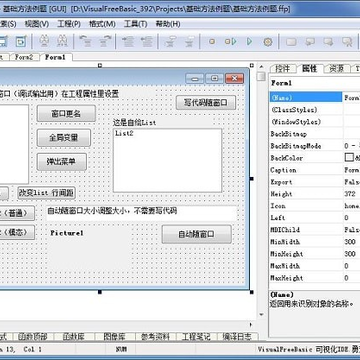360x360 pixels.
Task: Click the uncomment block icon
Action: tap(189, 42)
